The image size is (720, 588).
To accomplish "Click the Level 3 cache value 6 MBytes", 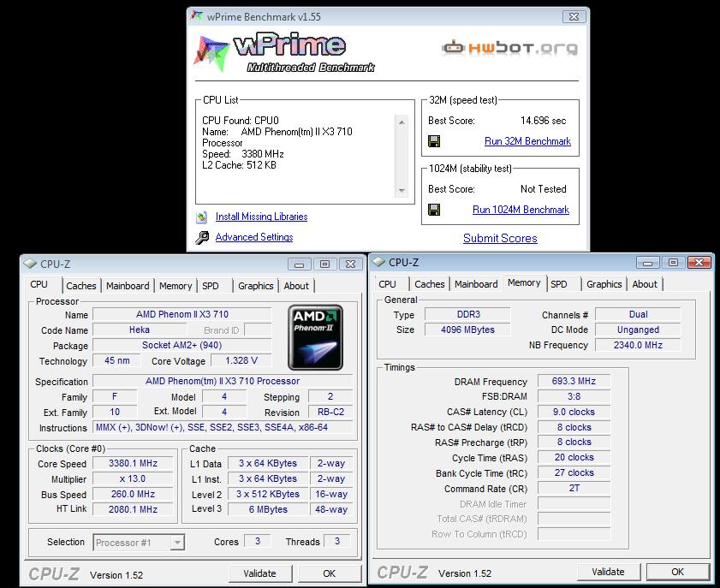I will pos(268,509).
